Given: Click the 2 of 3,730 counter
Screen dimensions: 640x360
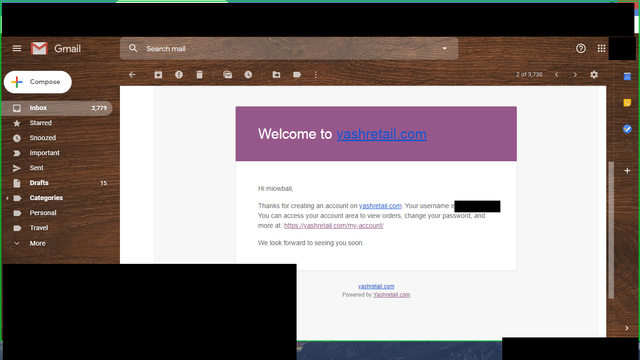Looking at the screenshot, I should point(529,75).
